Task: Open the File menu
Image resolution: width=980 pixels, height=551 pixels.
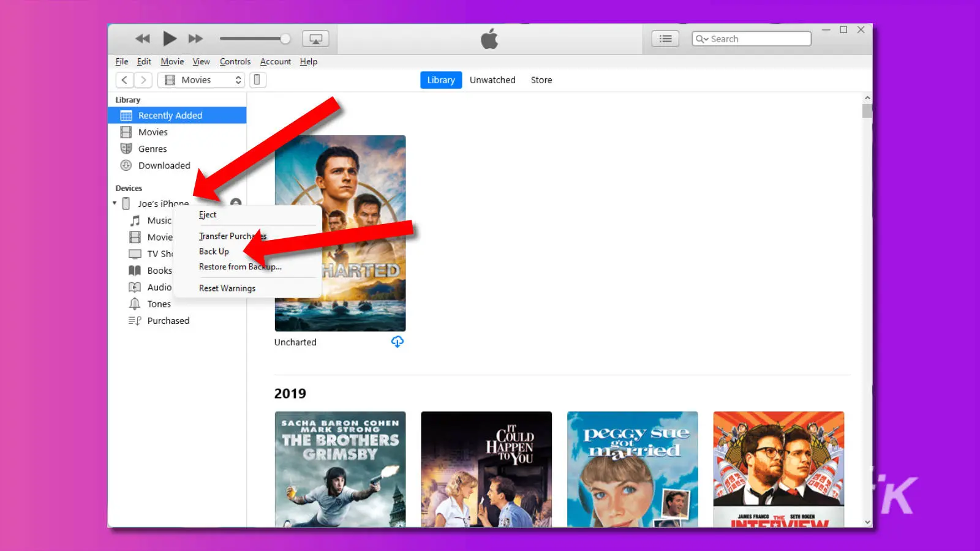Action: [122, 61]
